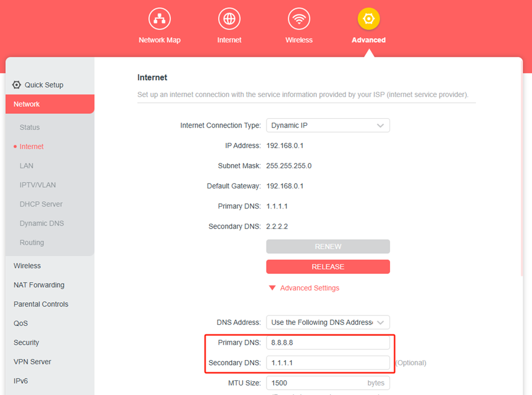Select the Advanced gear icon
This screenshot has width=532, height=395.
(x=368, y=19)
